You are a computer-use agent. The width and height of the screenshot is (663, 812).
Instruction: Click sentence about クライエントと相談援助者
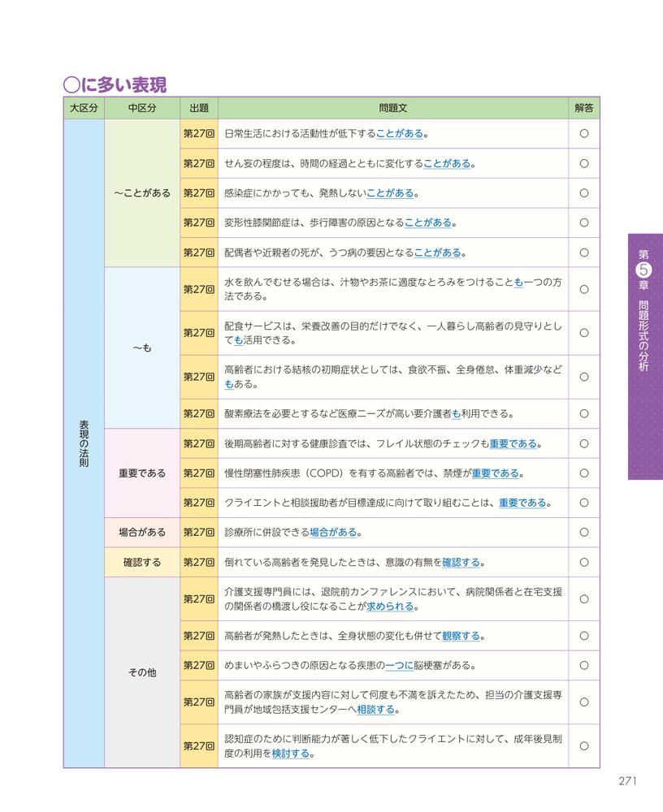[x=388, y=503]
